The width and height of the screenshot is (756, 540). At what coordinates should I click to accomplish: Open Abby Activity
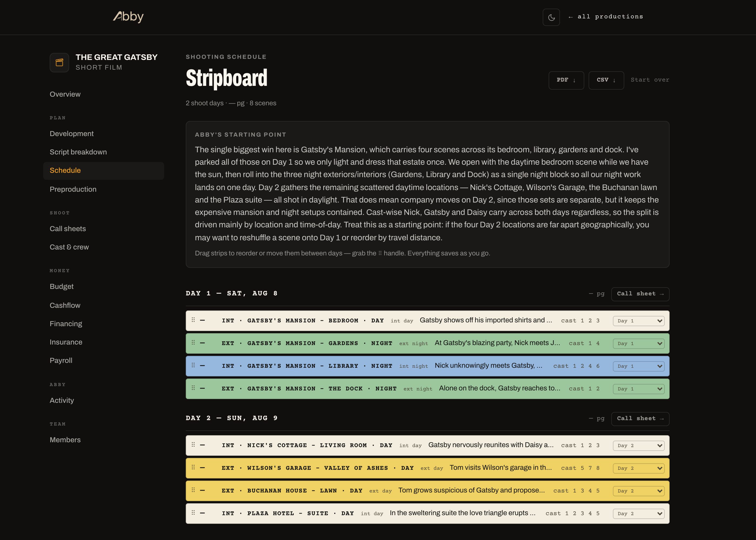[x=62, y=400]
